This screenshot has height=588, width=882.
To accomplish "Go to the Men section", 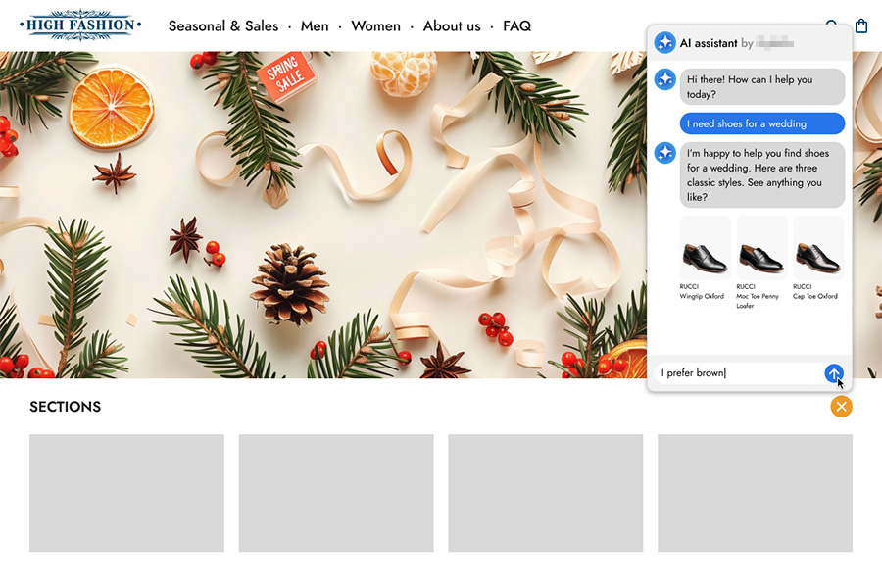I will coord(315,26).
